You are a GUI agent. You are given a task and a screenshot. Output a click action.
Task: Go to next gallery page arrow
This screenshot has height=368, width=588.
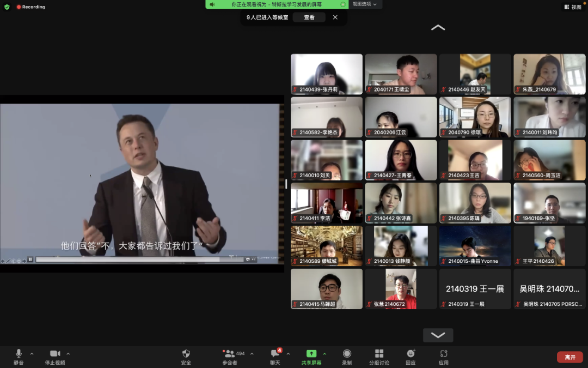point(438,335)
